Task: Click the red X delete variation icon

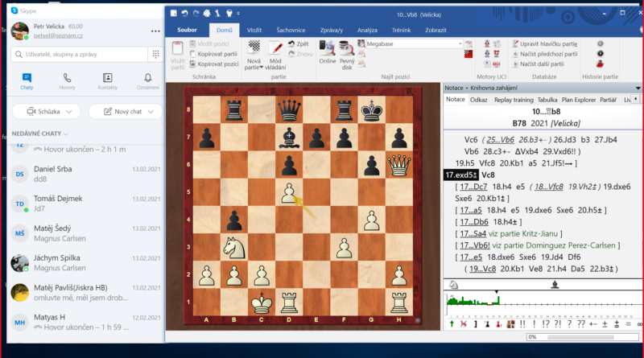Action: (464, 324)
